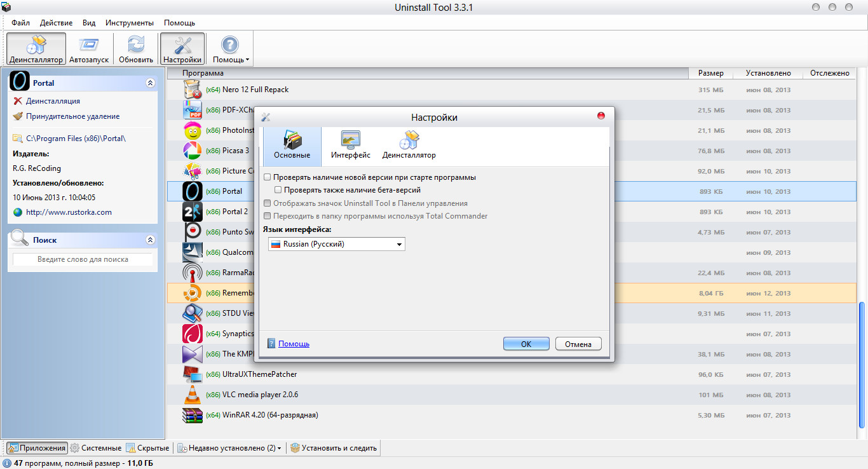Select the RarmaRadio program icon
Viewport: 868px width, 469px height.
pos(193,273)
